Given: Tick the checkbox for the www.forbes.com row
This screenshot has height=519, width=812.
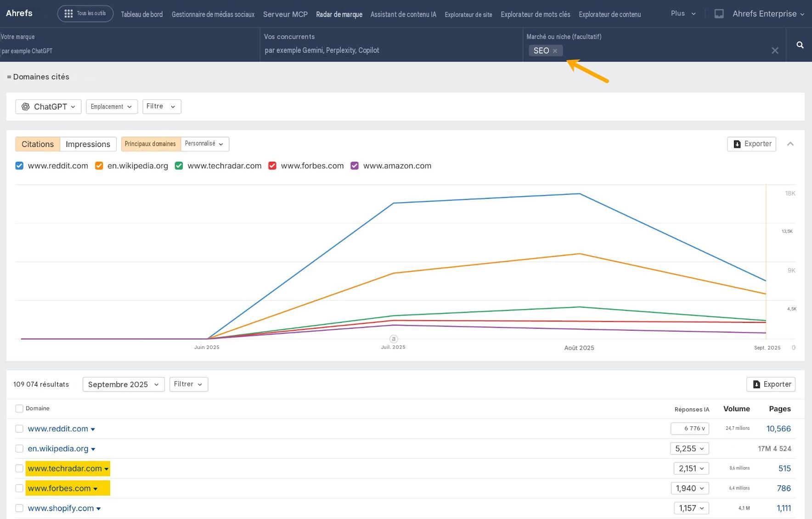Looking at the screenshot, I should coord(19,488).
